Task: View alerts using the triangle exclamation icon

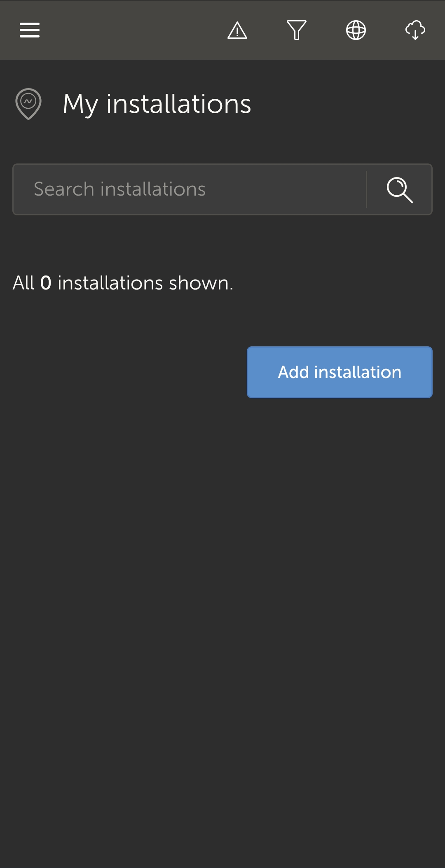Action: click(x=237, y=30)
